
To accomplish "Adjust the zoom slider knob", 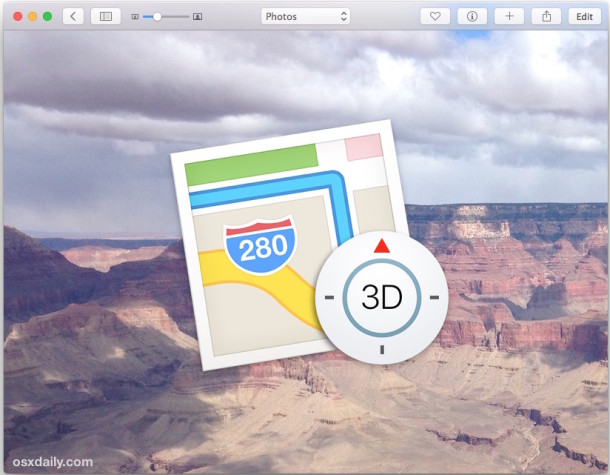I will click(157, 17).
